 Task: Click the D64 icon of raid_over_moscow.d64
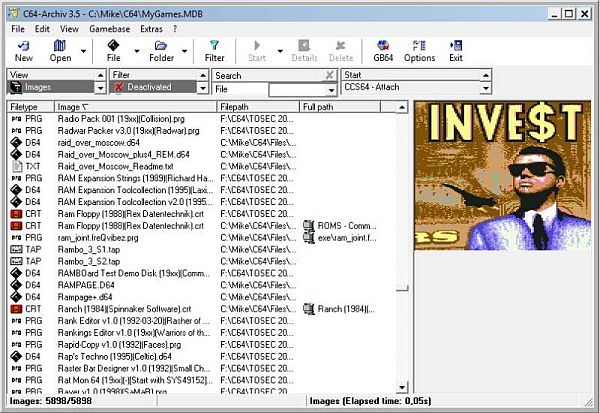16,142
